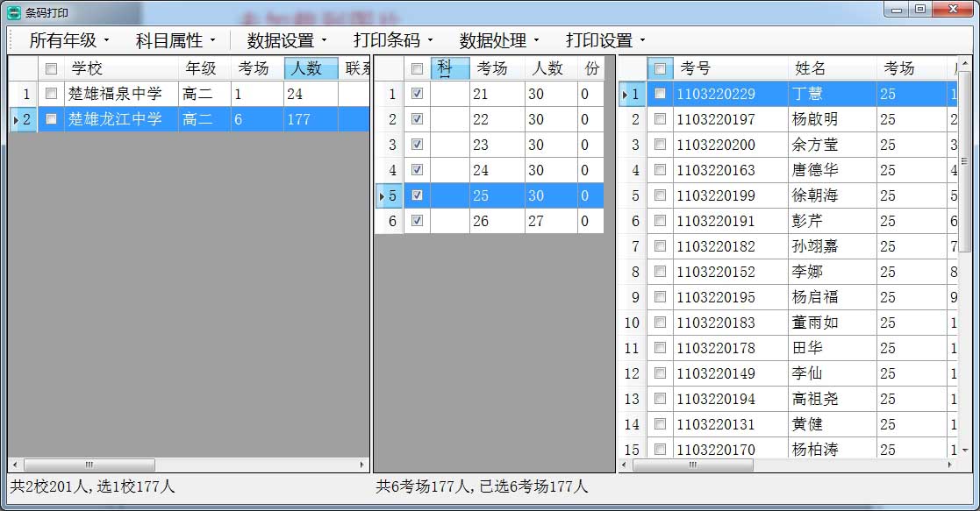Image resolution: width=980 pixels, height=511 pixels.
Task: Uncheck the checkbox for exam room 21
Action: tap(417, 94)
